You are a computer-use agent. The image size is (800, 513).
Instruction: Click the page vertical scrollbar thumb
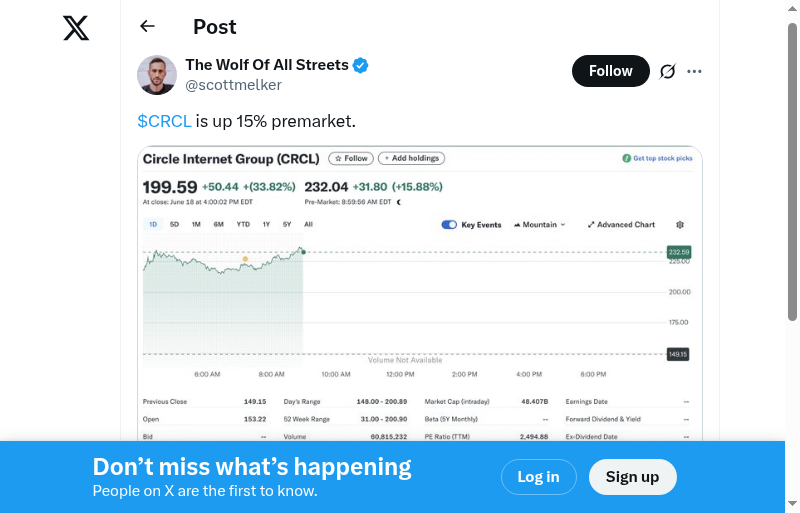pos(793,170)
